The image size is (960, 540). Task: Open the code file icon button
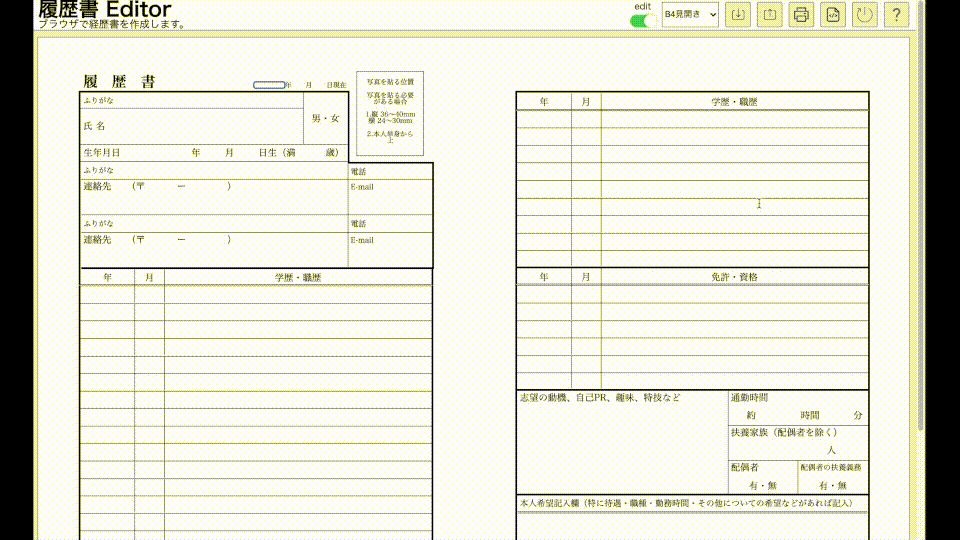pos(832,15)
